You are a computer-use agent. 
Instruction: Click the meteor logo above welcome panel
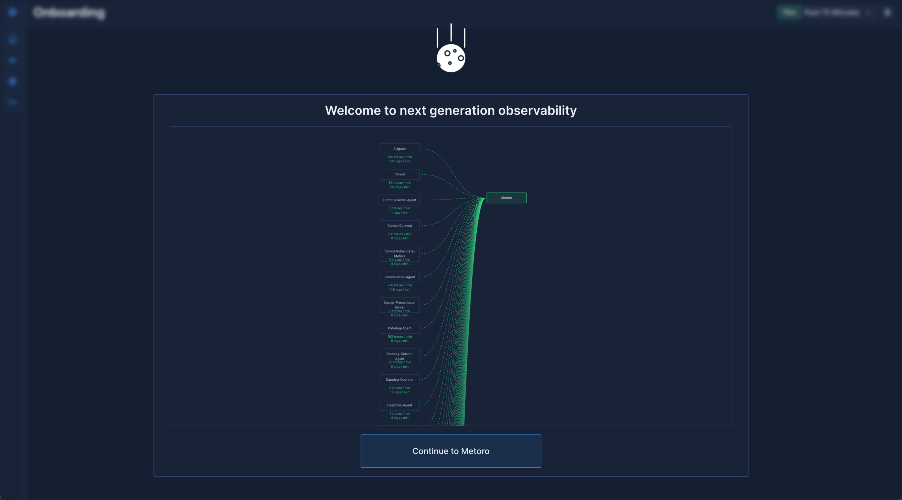[451, 48]
